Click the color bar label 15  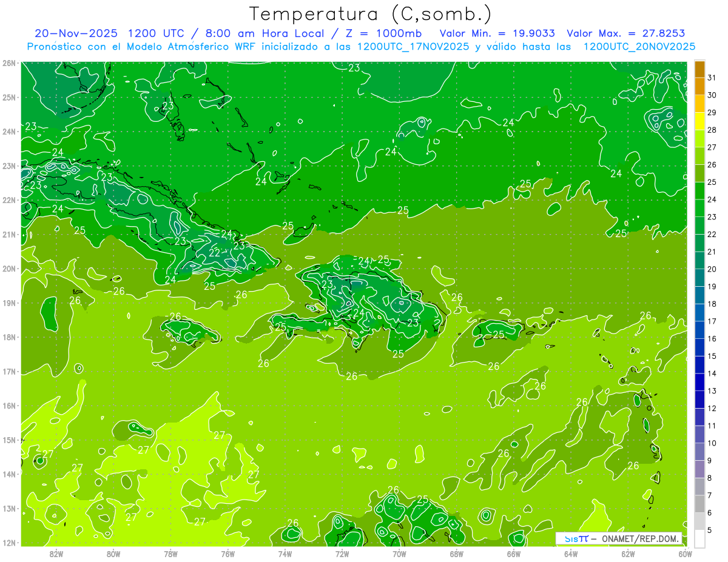(712, 356)
